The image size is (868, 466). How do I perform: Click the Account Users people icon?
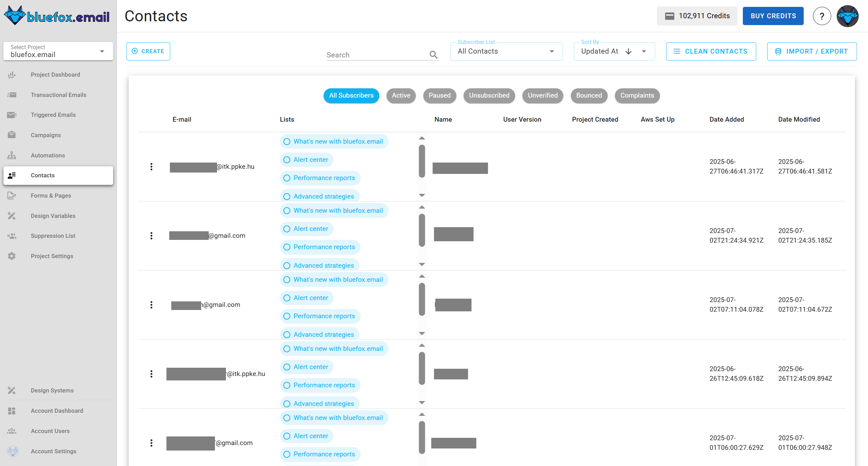pyautogui.click(x=12, y=431)
